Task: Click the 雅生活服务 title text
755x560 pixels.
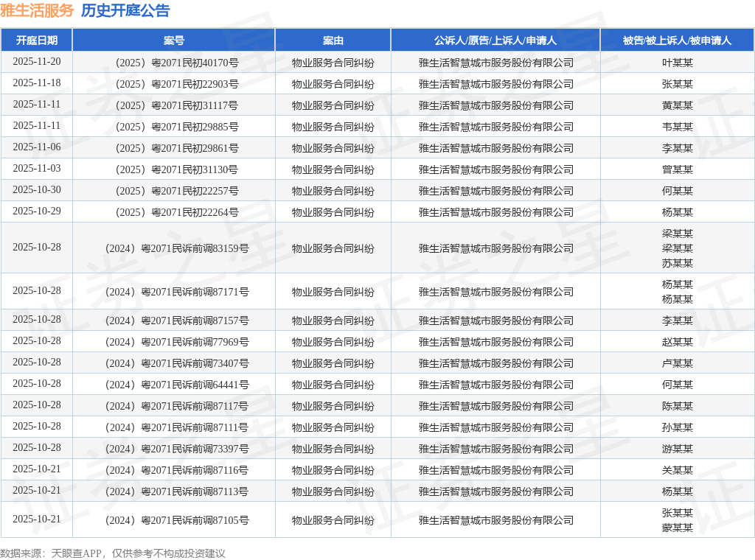Action: pos(37,10)
